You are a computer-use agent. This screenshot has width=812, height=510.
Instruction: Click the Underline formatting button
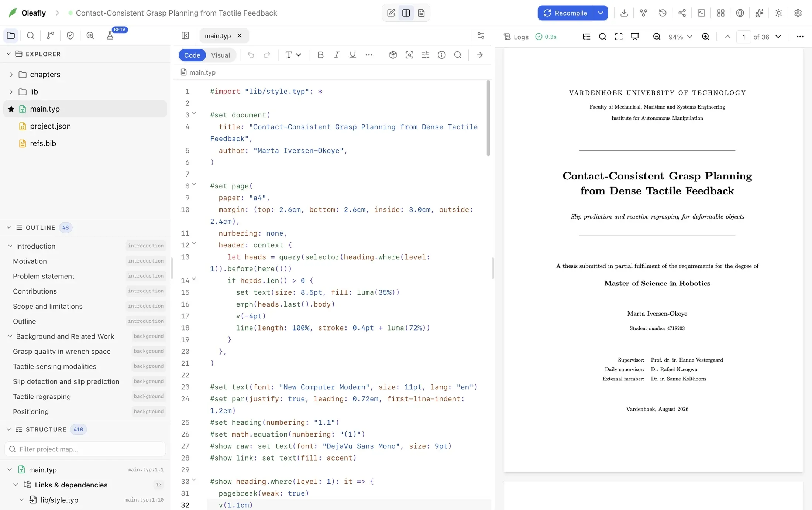(352, 55)
